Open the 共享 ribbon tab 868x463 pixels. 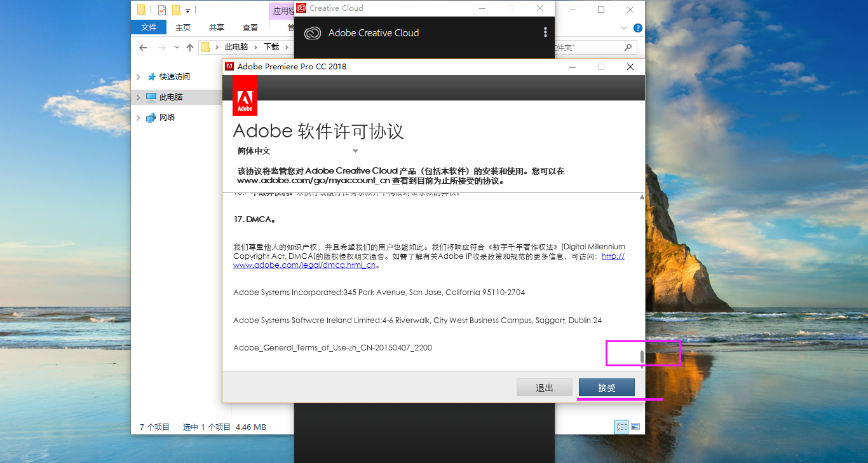coord(217,27)
